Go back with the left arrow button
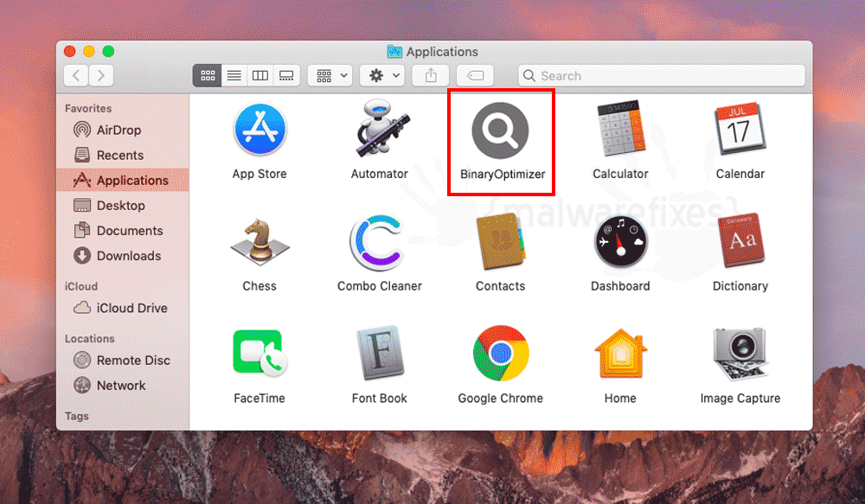The height and width of the screenshot is (504, 865). pos(76,75)
